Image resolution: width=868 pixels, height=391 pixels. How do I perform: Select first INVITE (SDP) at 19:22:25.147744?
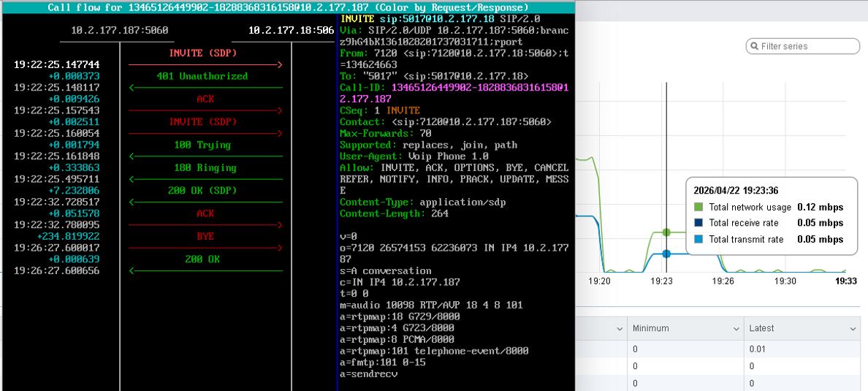pyautogui.click(x=203, y=53)
